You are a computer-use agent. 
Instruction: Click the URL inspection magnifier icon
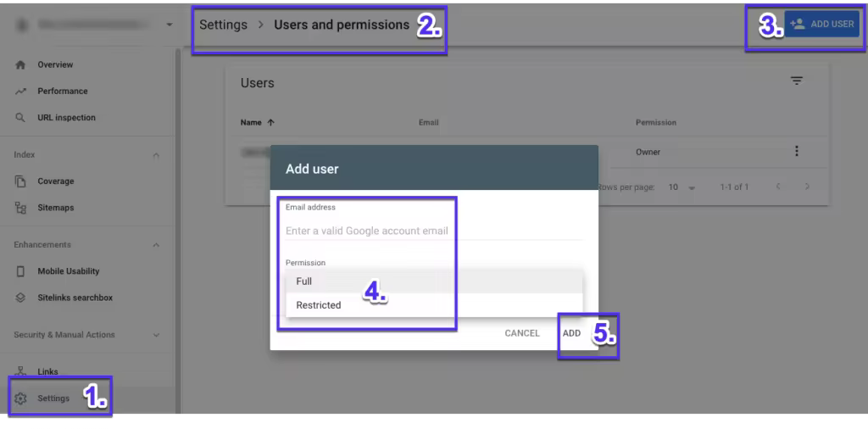click(x=20, y=118)
